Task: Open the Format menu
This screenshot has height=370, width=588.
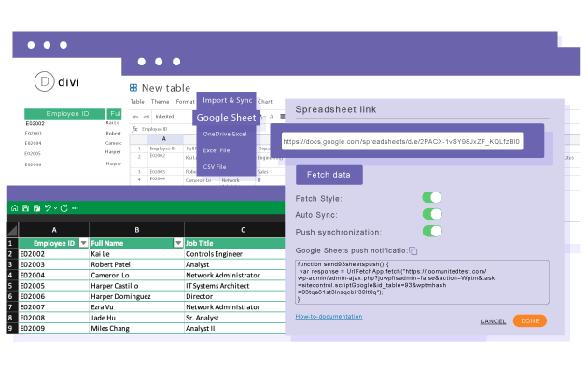Action: [x=185, y=102]
